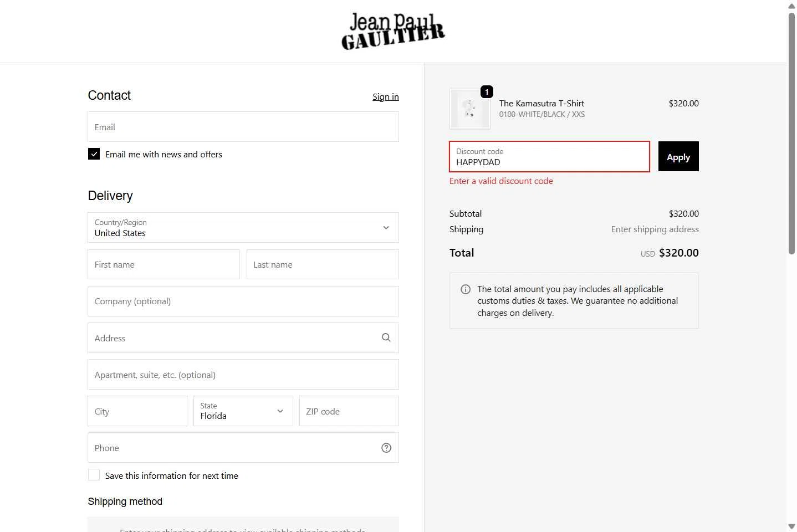The height and width of the screenshot is (532, 797).
Task: Focus the ZIP code field
Action: point(349,411)
